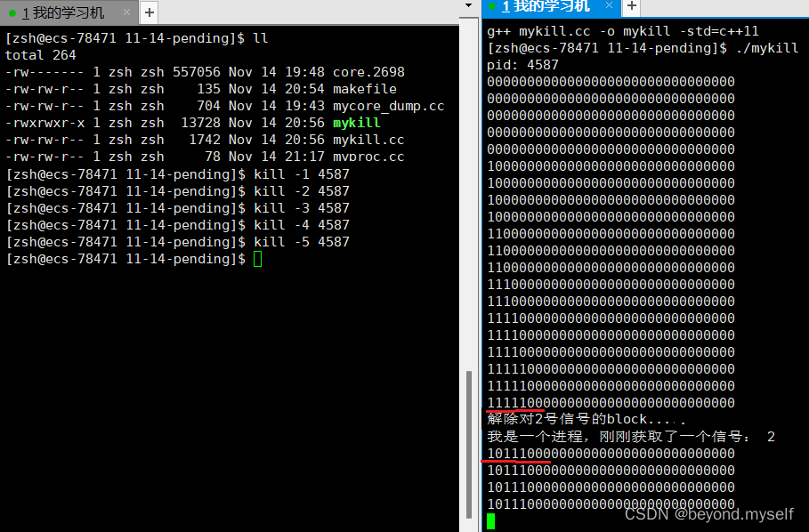Click permissions '-rw-------' in listing
The width and height of the screenshot is (809, 532).
tap(44, 72)
